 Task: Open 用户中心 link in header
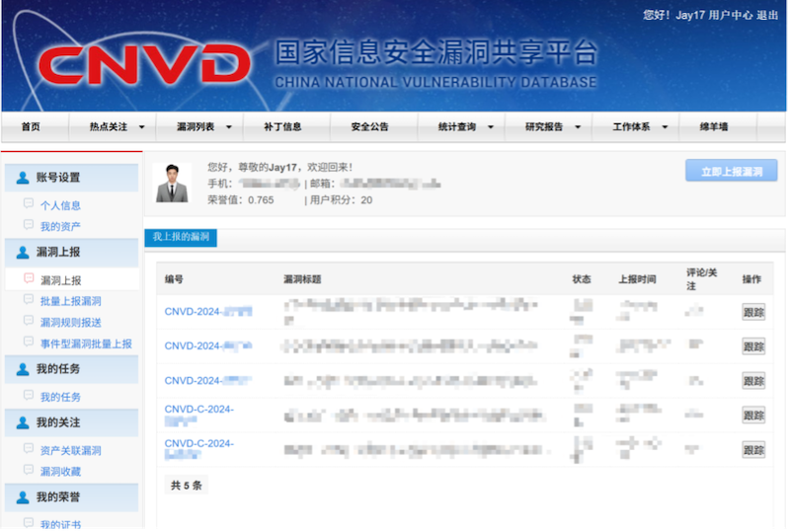point(731,15)
